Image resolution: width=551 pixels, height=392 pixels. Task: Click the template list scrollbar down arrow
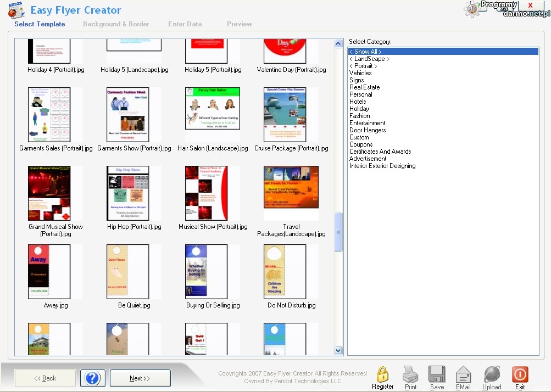coord(338,351)
